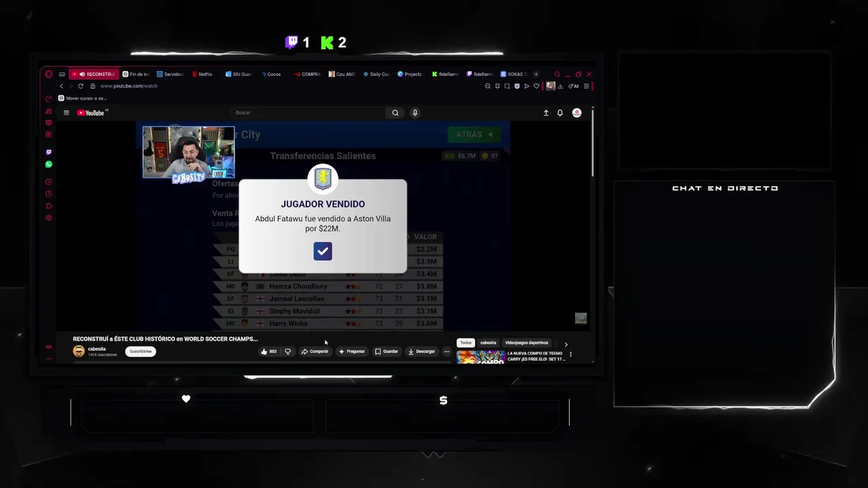
Task: Open the Opera downloads icon
Action: coord(560,86)
